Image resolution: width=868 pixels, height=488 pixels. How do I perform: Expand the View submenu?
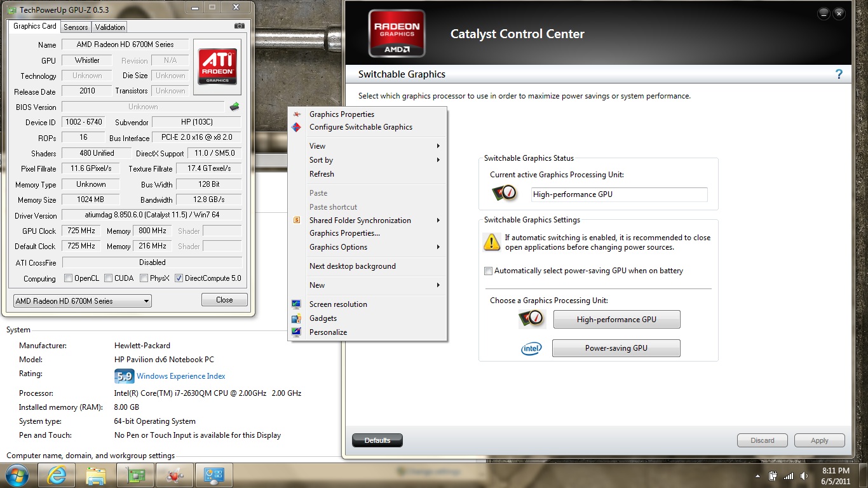coord(369,146)
